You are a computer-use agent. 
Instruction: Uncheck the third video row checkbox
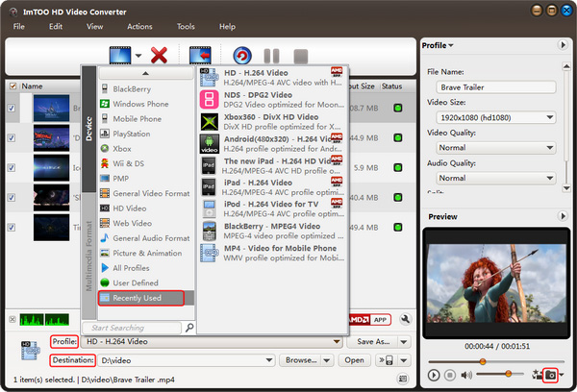pyautogui.click(x=12, y=168)
